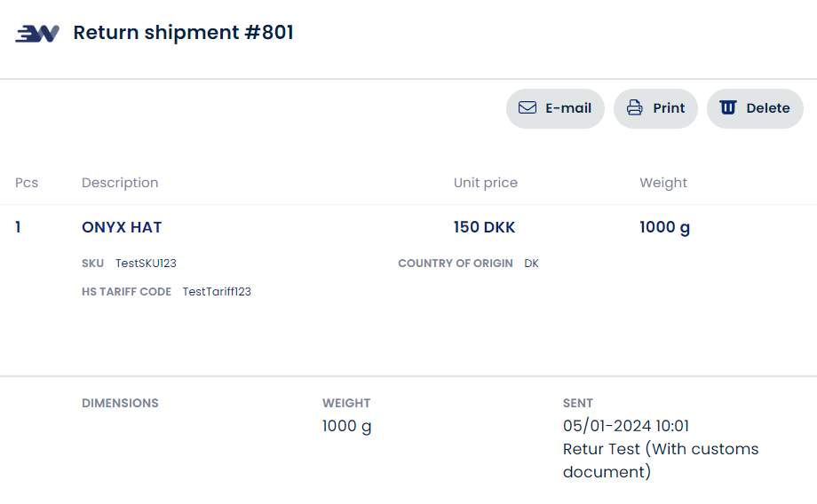The height and width of the screenshot is (504, 817).
Task: Click the Weight column header
Action: (663, 183)
